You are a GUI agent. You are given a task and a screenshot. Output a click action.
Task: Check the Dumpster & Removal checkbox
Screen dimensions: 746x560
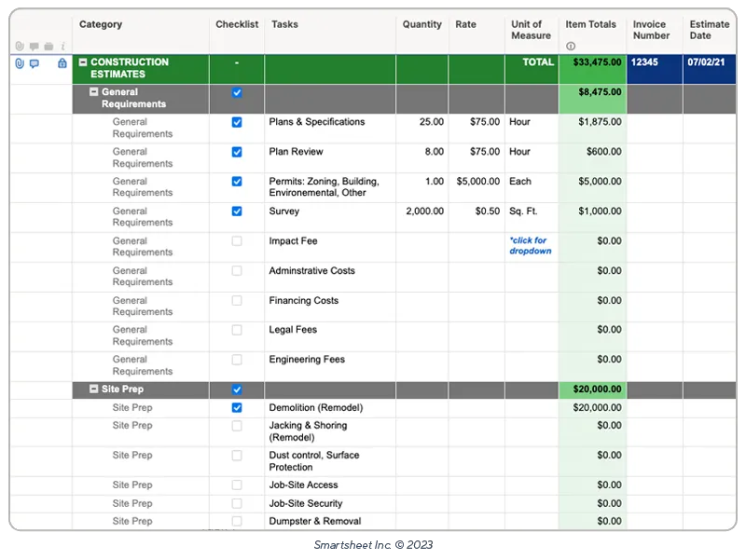237,522
